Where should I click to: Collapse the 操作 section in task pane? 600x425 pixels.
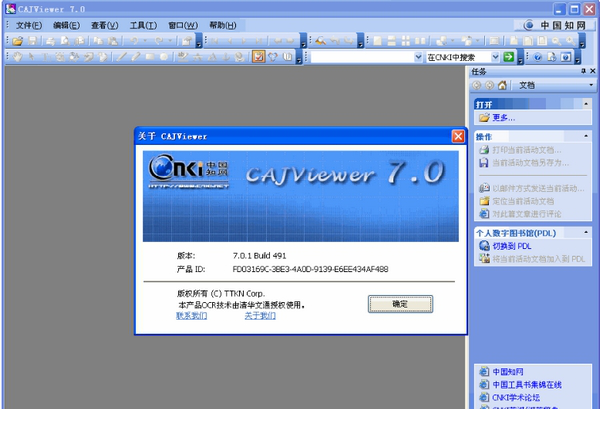pos(586,136)
